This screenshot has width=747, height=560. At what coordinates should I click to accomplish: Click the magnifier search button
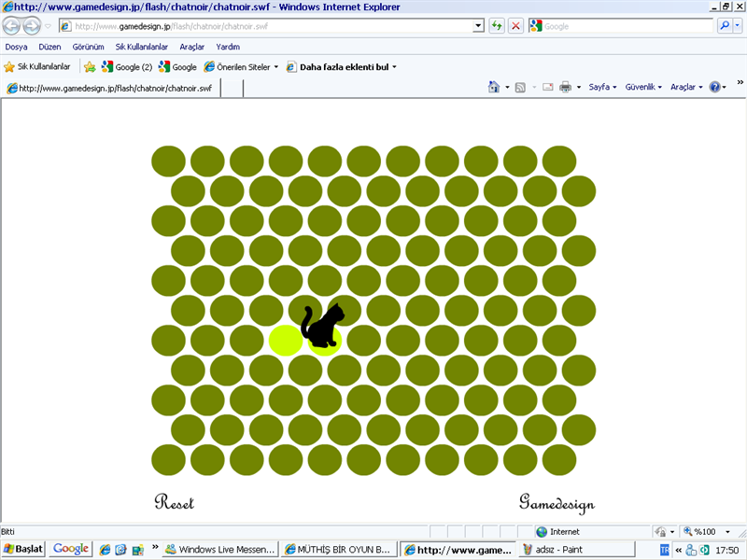click(x=725, y=26)
